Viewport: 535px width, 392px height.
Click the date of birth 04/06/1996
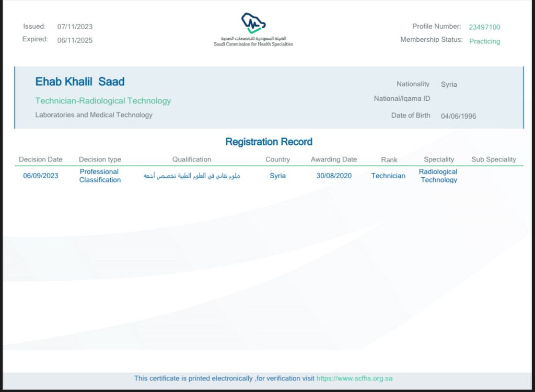click(x=458, y=116)
